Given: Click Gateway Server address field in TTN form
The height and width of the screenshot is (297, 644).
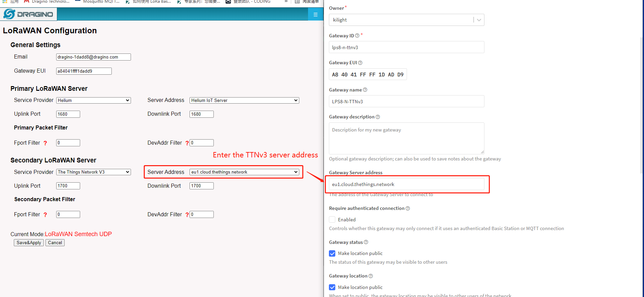Looking at the screenshot, I should click(x=407, y=184).
